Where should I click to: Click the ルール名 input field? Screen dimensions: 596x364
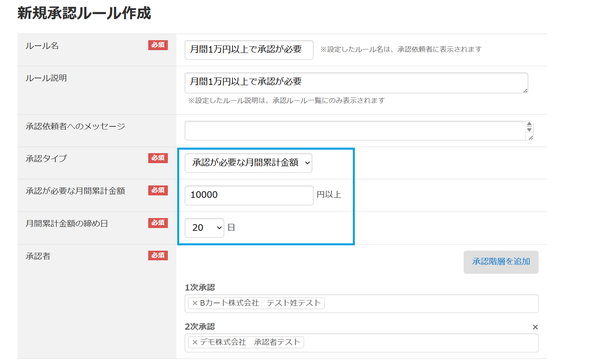coord(249,50)
